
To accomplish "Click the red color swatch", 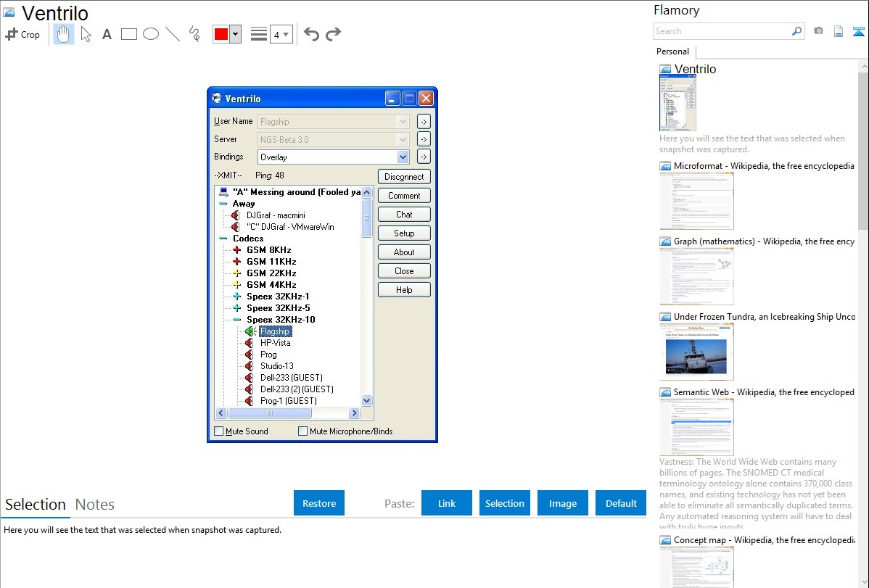I will (221, 34).
